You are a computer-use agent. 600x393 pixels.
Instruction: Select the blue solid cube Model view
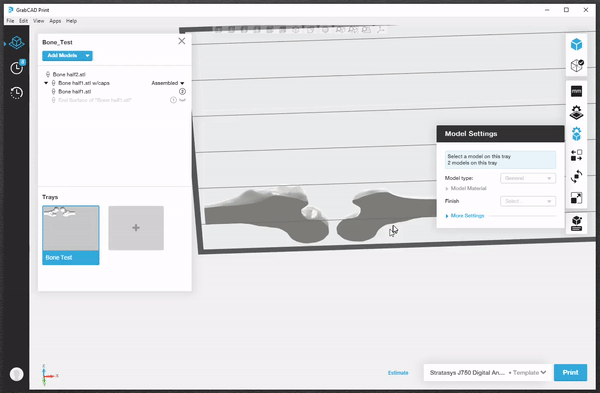576,44
